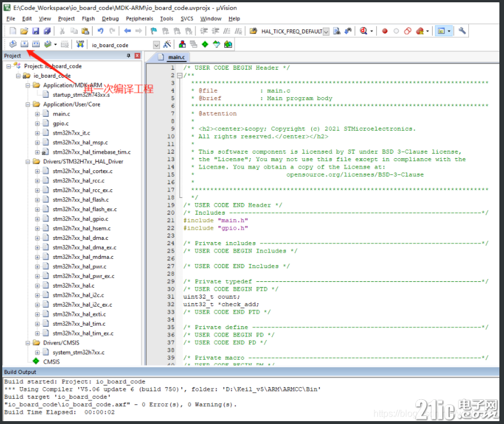Open the Flash menu
Viewport: 504px width, 424px height.
coord(88,18)
